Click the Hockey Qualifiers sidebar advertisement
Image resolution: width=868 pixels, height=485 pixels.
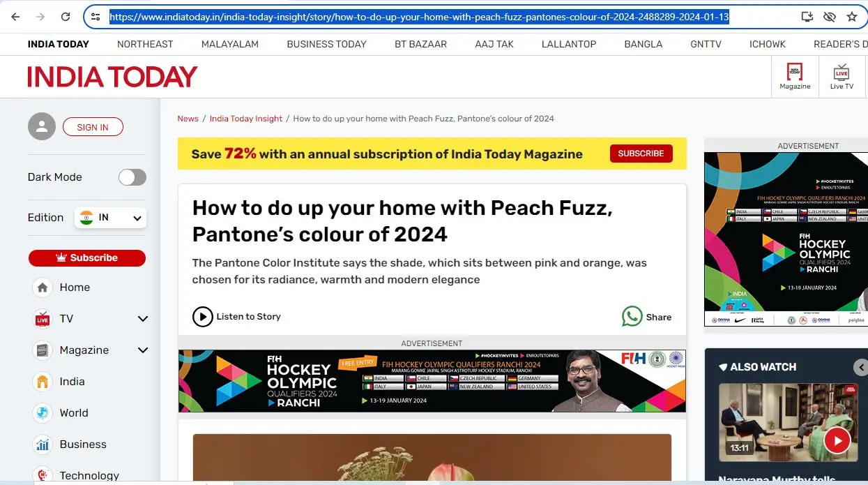786,239
